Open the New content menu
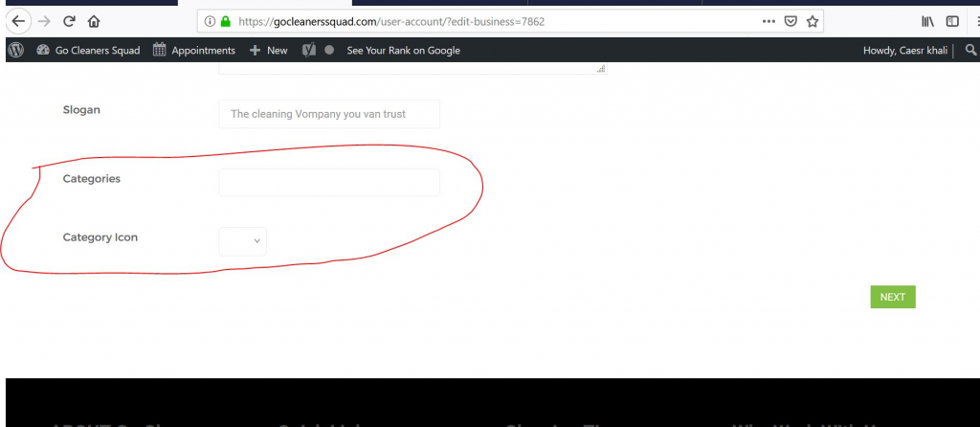This screenshot has height=427, width=980. point(269,50)
